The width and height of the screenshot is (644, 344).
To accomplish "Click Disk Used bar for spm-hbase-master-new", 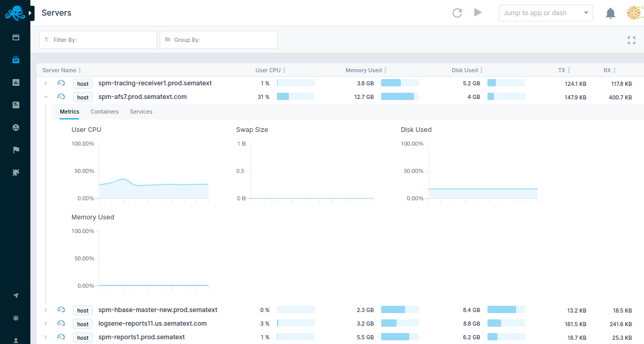I will point(506,309).
